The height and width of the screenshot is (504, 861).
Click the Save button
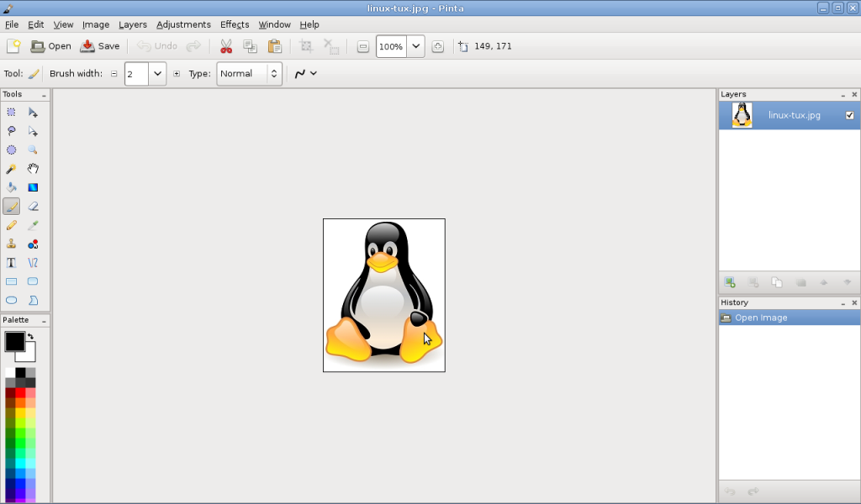[100, 46]
